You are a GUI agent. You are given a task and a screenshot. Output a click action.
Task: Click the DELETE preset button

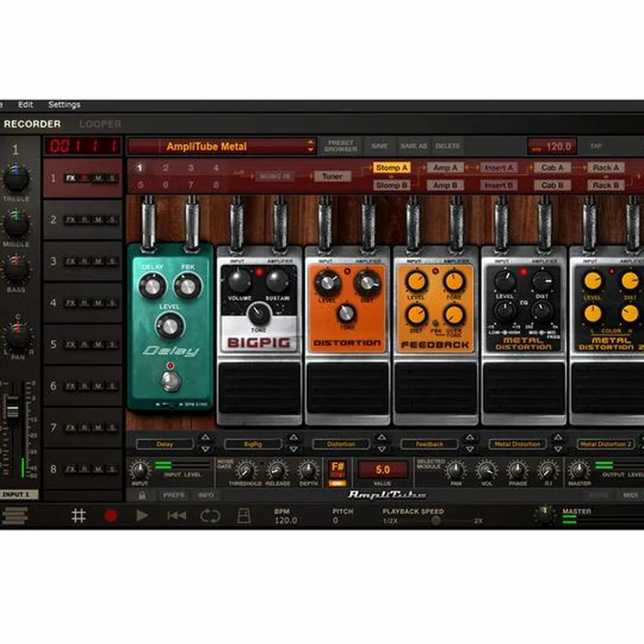click(447, 146)
